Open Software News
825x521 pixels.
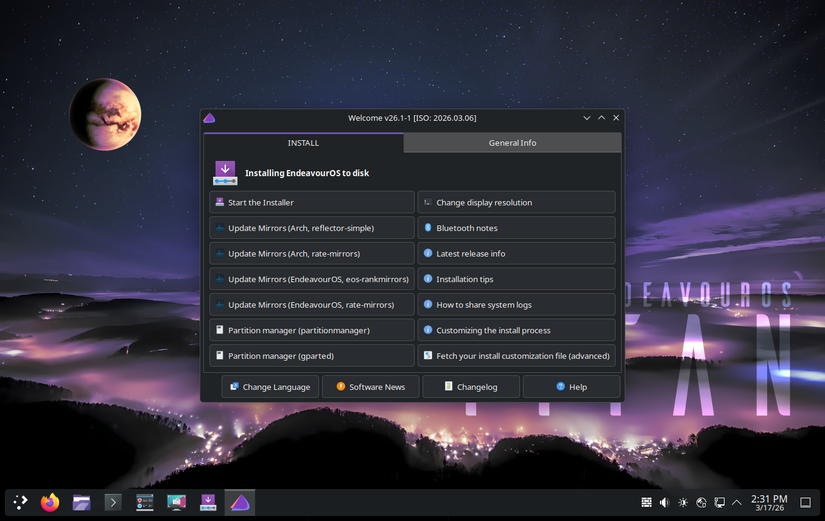pos(370,387)
